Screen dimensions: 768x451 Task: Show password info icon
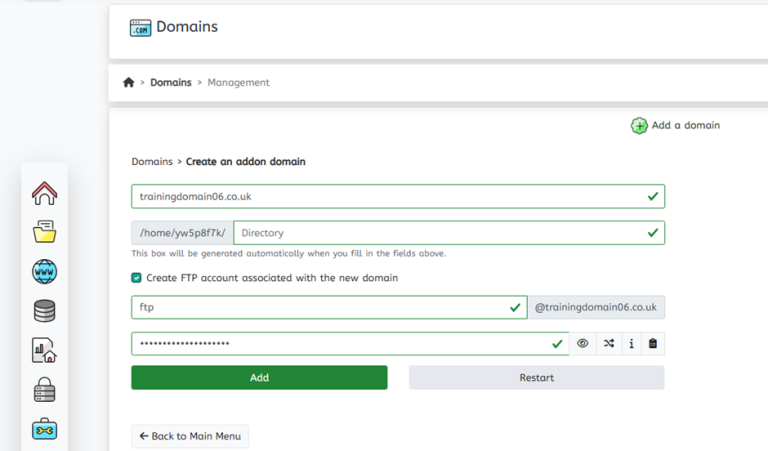(x=631, y=343)
